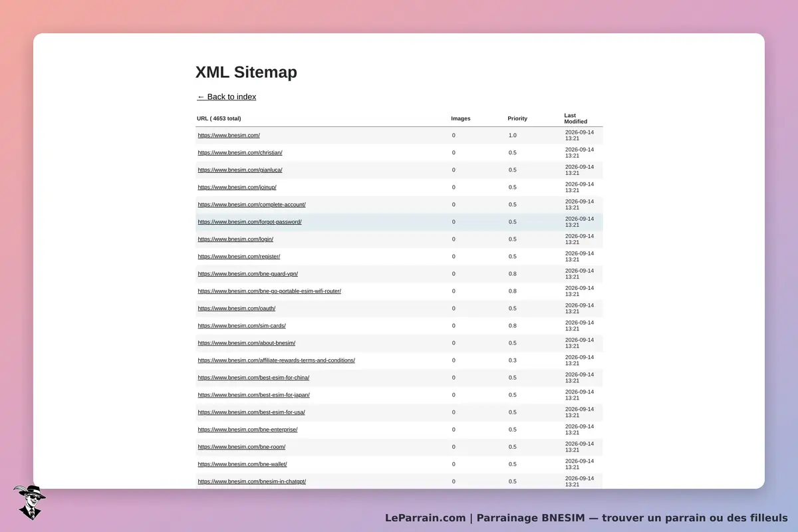Open the bne-wallet URL link

click(242, 464)
